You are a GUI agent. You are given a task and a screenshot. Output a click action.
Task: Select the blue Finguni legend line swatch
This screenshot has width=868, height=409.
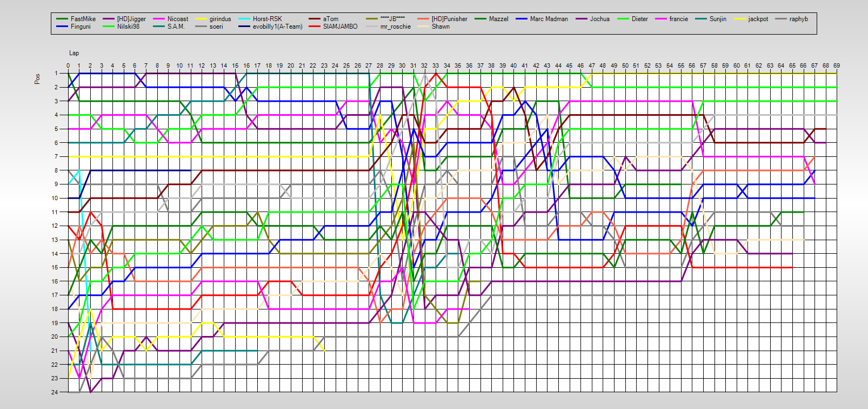62,27
